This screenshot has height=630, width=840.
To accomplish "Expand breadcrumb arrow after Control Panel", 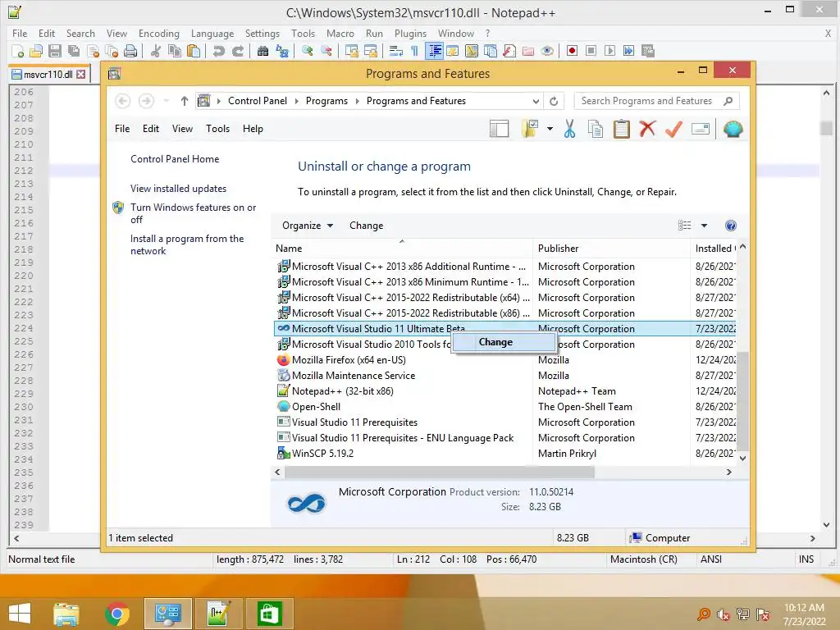I will point(297,101).
